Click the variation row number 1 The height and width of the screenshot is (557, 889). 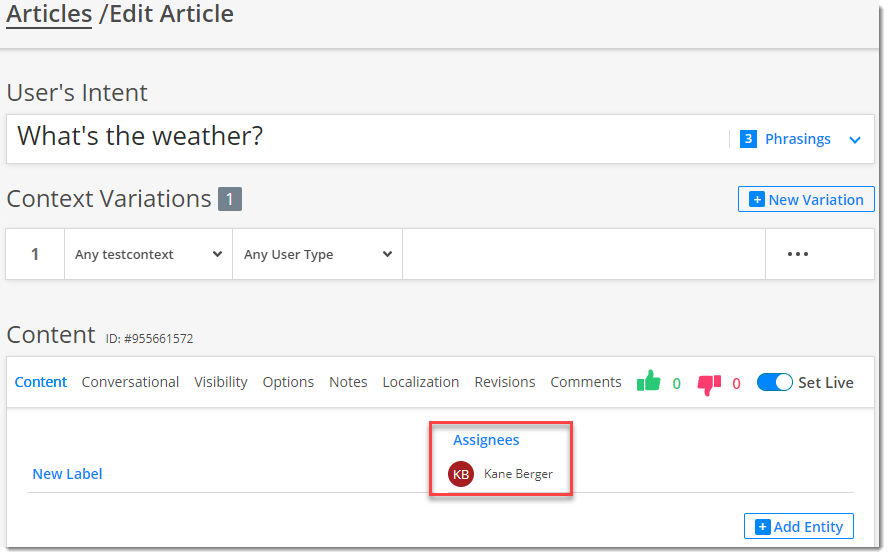pos(35,254)
